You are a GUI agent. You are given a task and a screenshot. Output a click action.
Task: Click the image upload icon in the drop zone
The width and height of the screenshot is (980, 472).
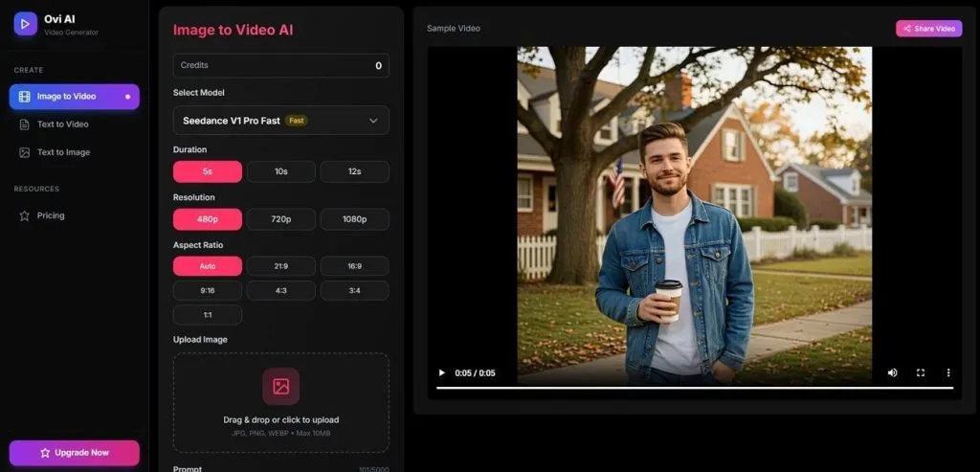tap(280, 387)
